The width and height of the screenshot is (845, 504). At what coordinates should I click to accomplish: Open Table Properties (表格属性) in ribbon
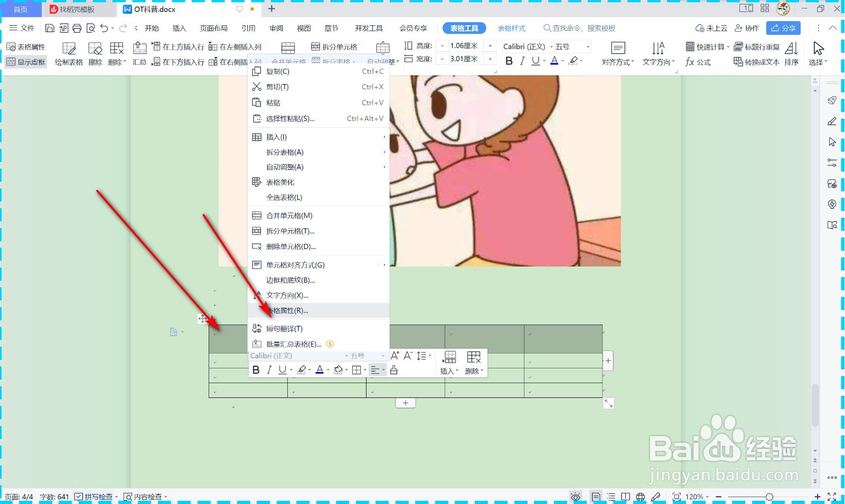[x=25, y=47]
